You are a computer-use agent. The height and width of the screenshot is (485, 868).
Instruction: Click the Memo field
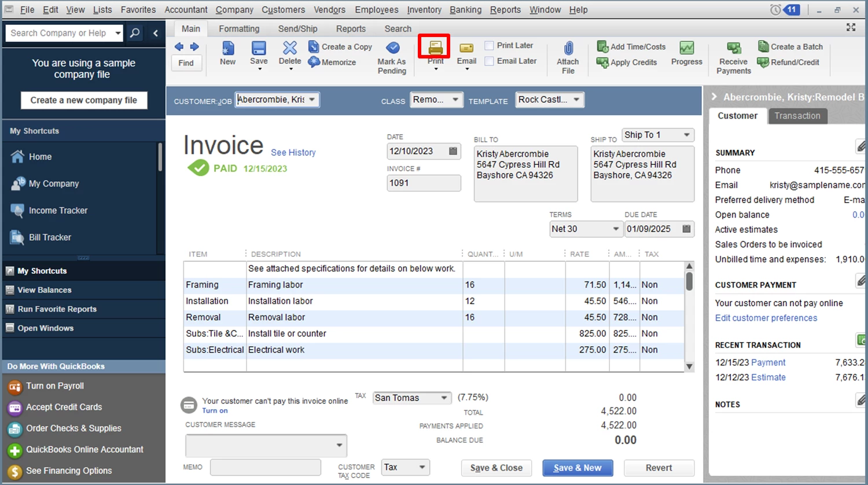tap(266, 468)
